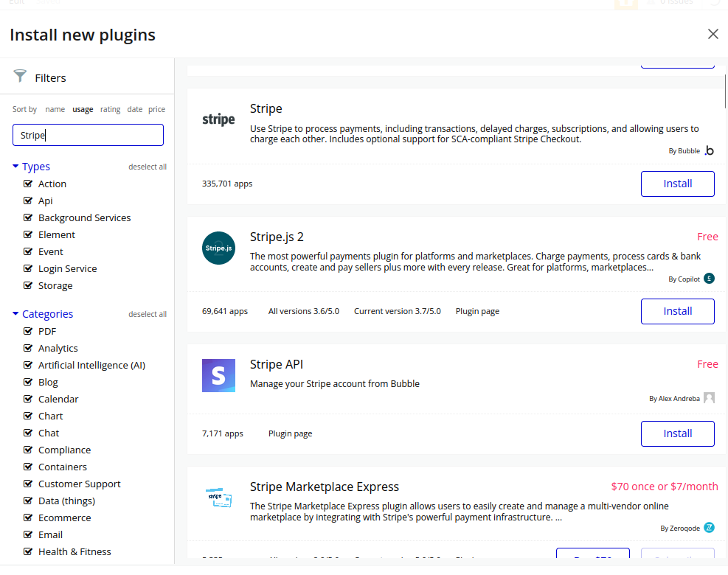Toggle the Chart category checkbox
728x575 pixels.
point(28,415)
